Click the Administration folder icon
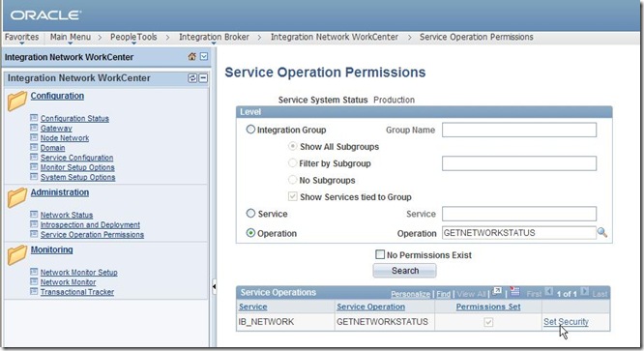This screenshot has width=644, height=351. pyautogui.click(x=16, y=197)
